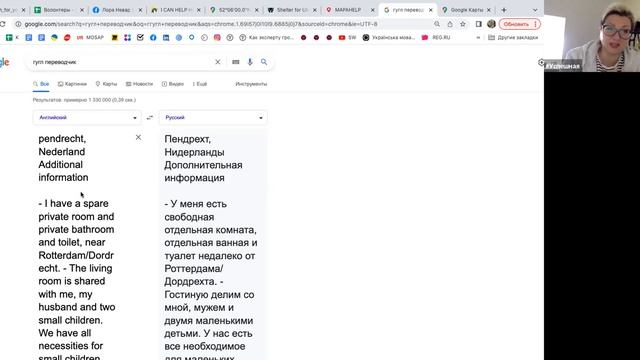This screenshot has height=360, width=640.
Task: Share this page from address bar
Action: pyautogui.click(x=450, y=24)
